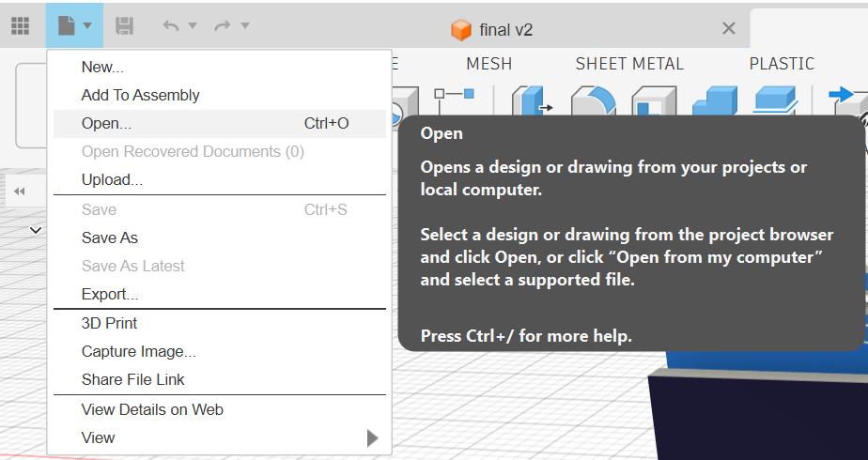Expand the Undo history dropdown arrow
Screen dimensions: 868x460
pos(194,26)
